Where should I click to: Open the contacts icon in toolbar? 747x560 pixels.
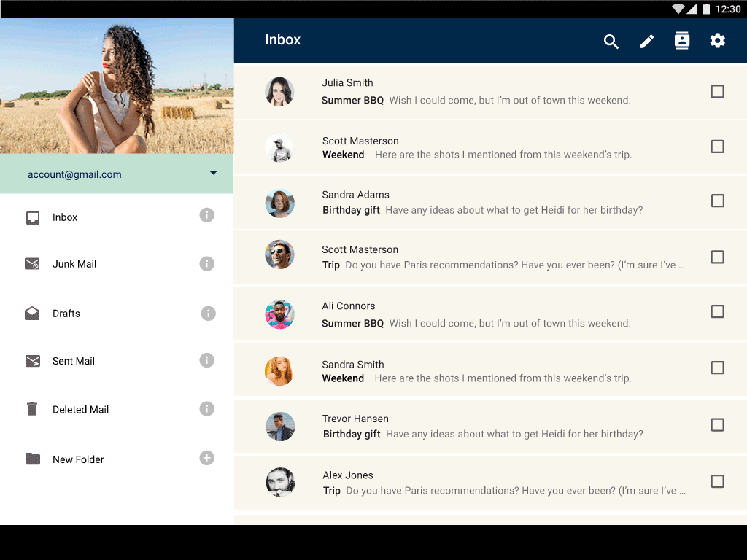point(682,41)
